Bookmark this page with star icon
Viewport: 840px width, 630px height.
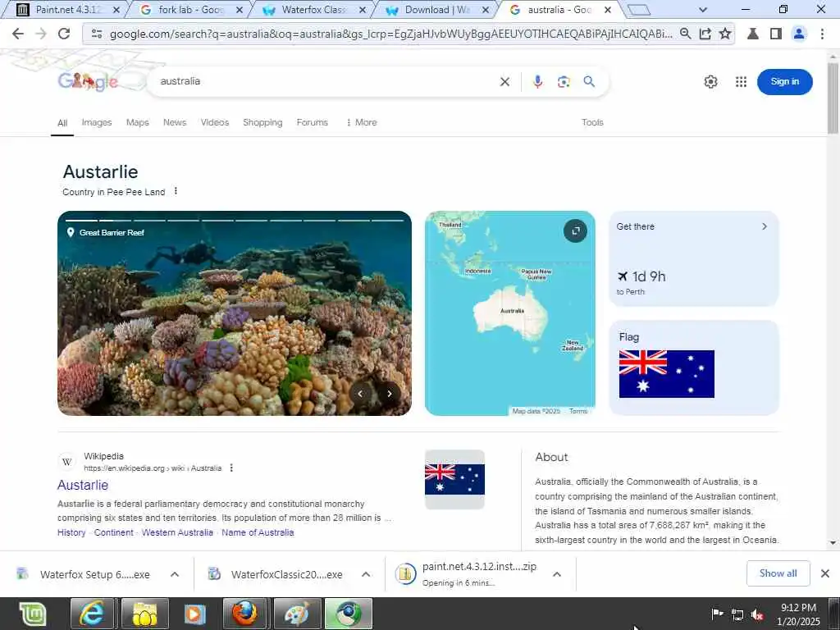pyautogui.click(x=725, y=34)
